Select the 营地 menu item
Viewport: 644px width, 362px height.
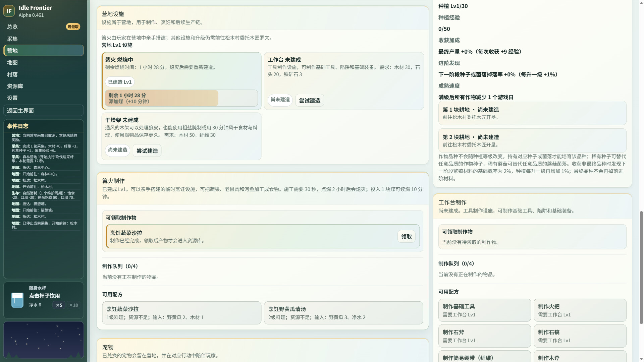click(x=44, y=51)
